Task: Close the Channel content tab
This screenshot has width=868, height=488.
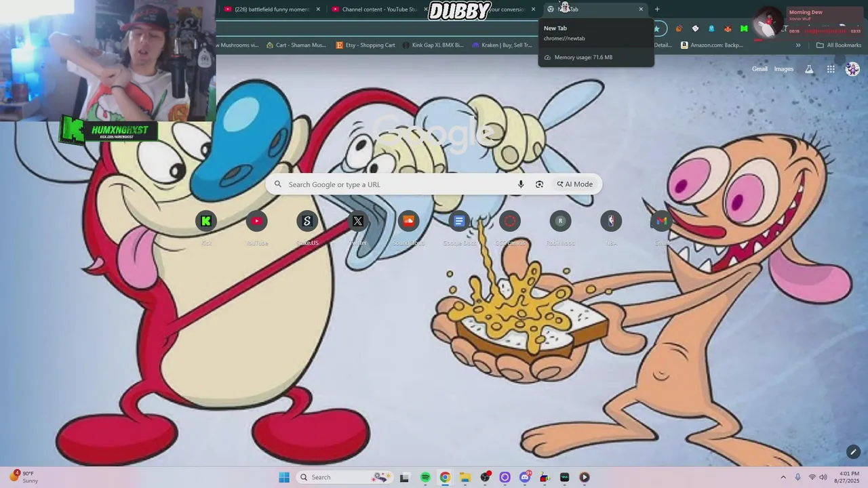Action: click(426, 9)
